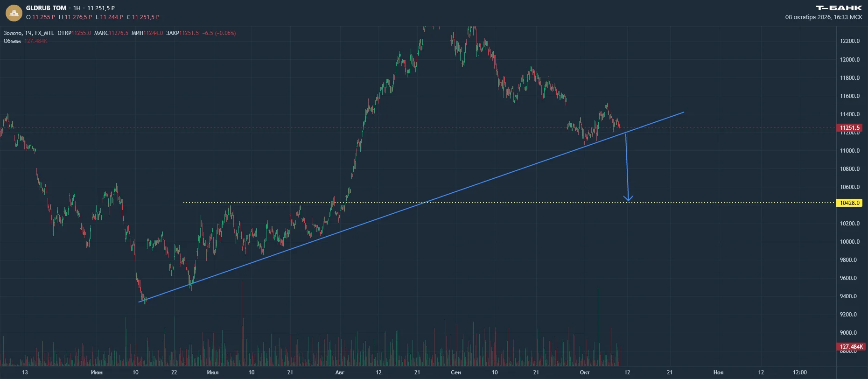Click the 11600.0 price axis label
The image size is (868, 379).
pyautogui.click(x=850, y=96)
